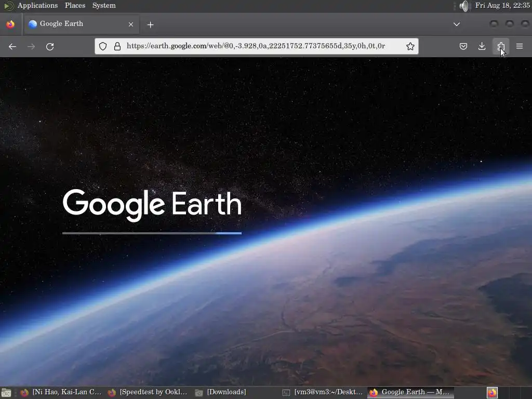Viewport: 532px width, 399px height.
Task: Open the shield tracking protection icon
Action: click(x=103, y=46)
